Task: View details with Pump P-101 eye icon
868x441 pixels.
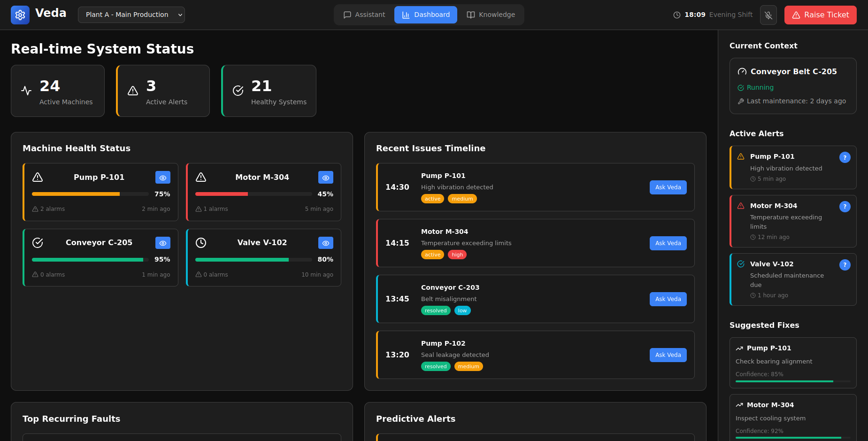Action: [x=163, y=178]
